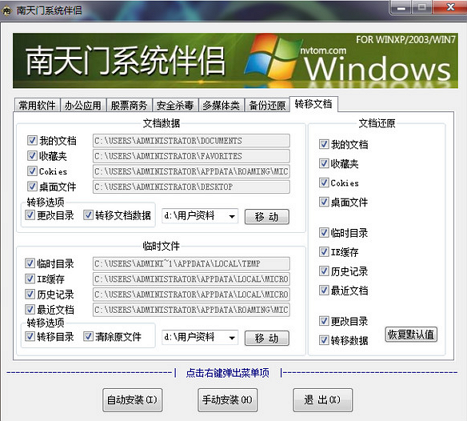Click the 南天门系统伴侣 Windows banner
The image size is (467, 421).
235,61
